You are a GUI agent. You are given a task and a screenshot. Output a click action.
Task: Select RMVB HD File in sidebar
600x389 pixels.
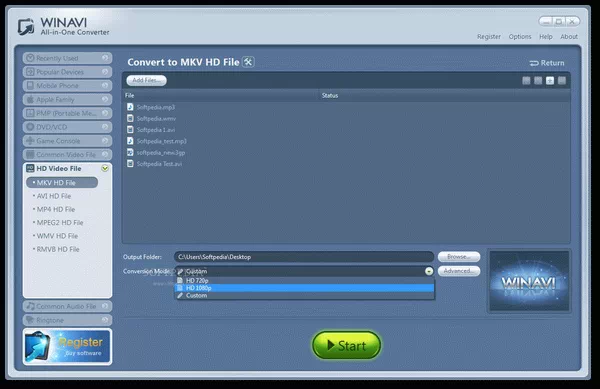(58, 249)
